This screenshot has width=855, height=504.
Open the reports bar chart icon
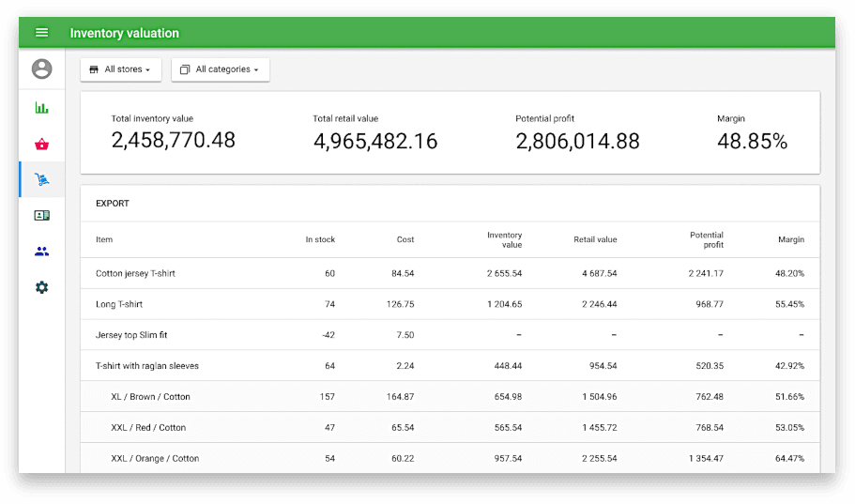point(41,108)
